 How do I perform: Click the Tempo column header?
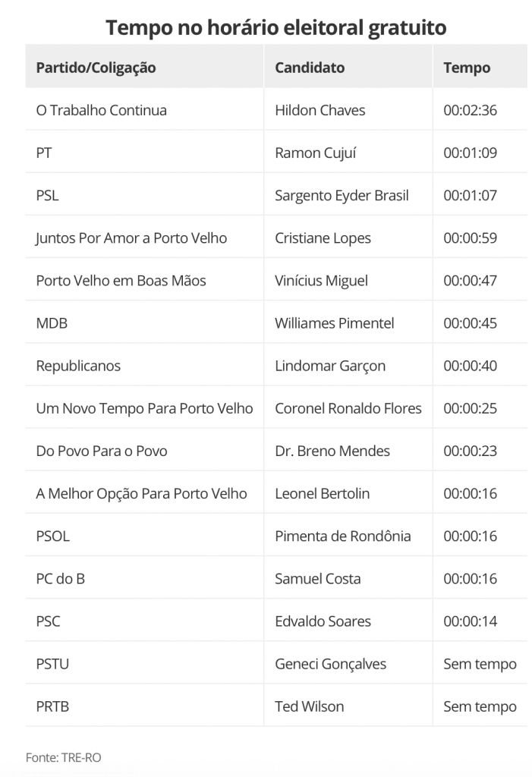(467, 68)
